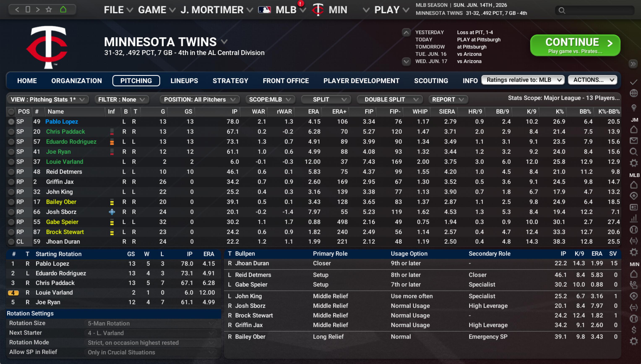Open the gear icon under MLB sidebar section

[634, 252]
